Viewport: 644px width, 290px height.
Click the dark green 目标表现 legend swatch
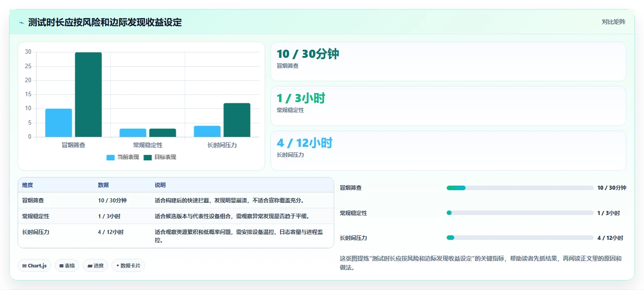coord(148,157)
